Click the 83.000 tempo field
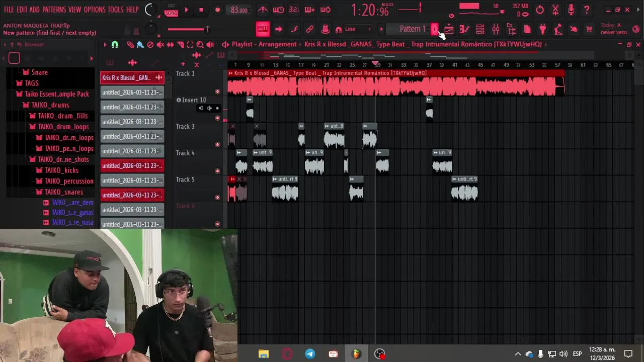The height and width of the screenshot is (362, 644). point(239,10)
